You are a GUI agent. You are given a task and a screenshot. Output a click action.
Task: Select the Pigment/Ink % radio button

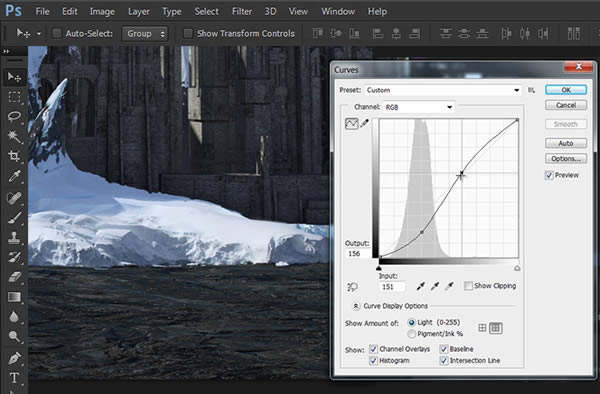click(411, 334)
